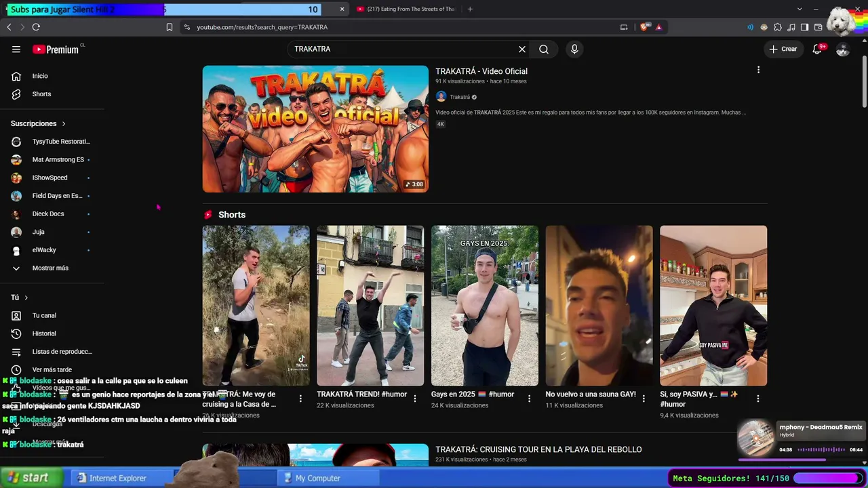
Task: Open a new browser tab
Action: point(470,9)
